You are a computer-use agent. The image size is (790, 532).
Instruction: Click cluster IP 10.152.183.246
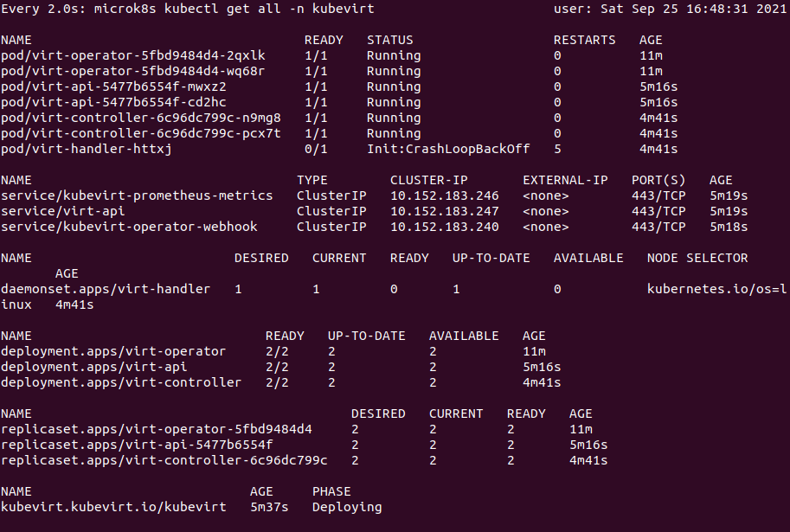coord(445,196)
